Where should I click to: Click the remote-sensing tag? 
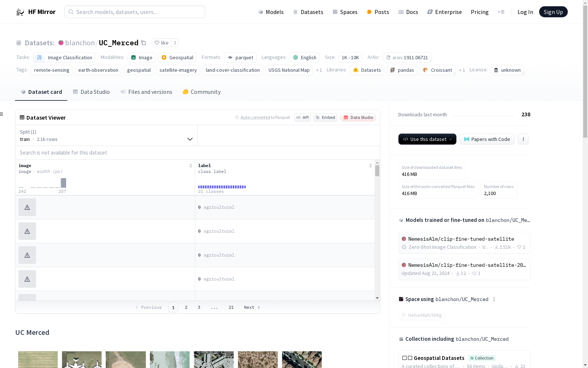click(52, 70)
